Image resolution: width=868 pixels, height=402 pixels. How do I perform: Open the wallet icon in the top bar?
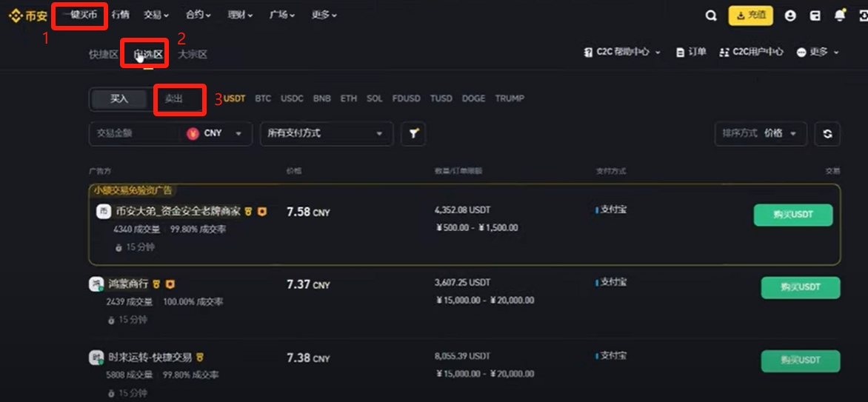[x=815, y=16]
